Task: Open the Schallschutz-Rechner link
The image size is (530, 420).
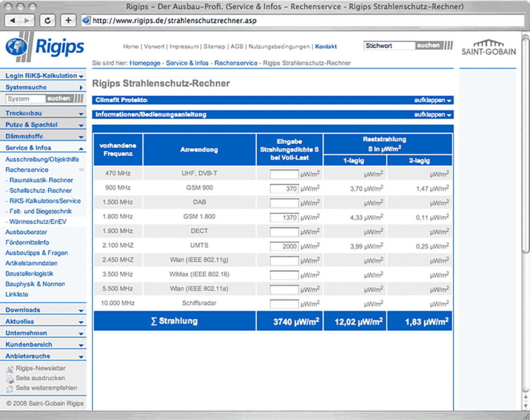Action: 41,191
